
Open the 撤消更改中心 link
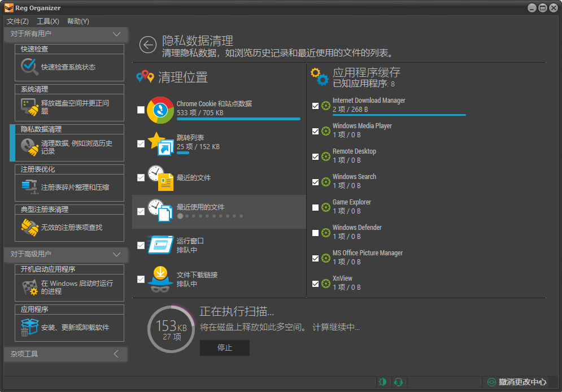click(x=522, y=382)
